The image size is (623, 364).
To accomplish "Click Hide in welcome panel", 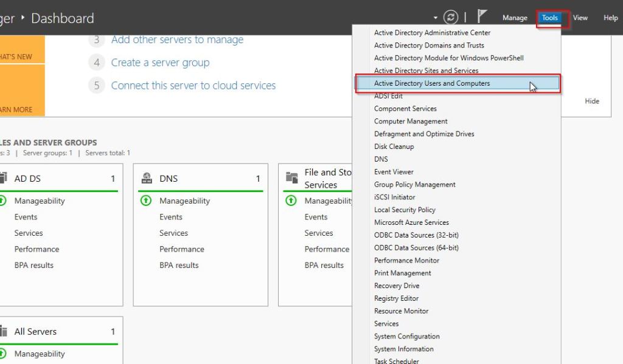I will (591, 101).
